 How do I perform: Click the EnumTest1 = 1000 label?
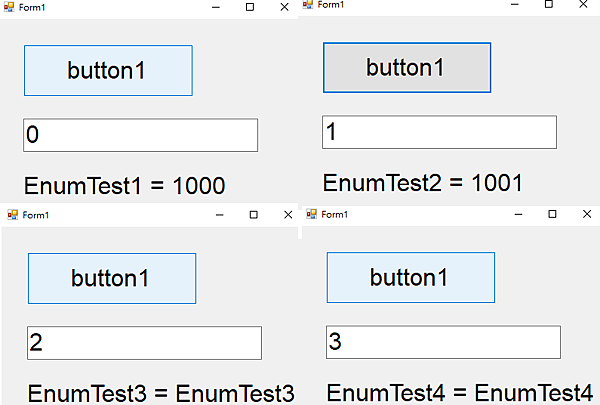point(125,186)
